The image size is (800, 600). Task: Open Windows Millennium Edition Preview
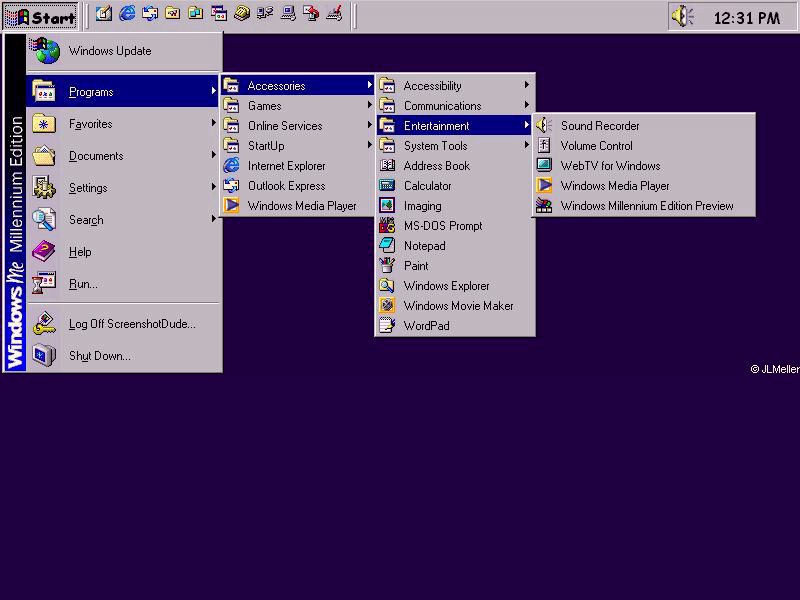643,206
